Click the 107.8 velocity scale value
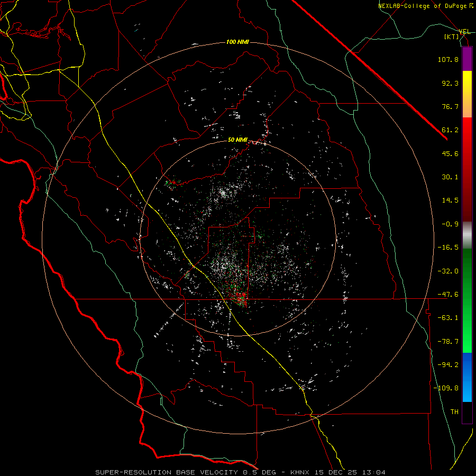 click(448, 59)
